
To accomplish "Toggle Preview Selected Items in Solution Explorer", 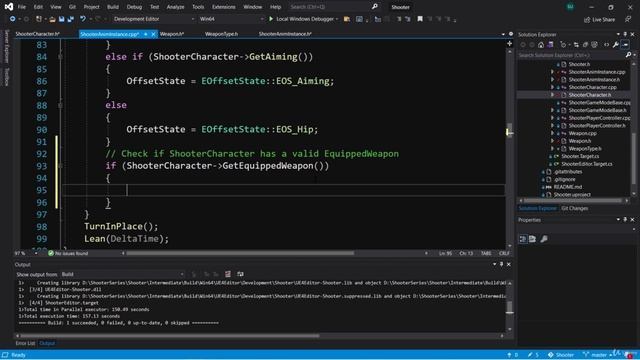I will coord(625,45).
